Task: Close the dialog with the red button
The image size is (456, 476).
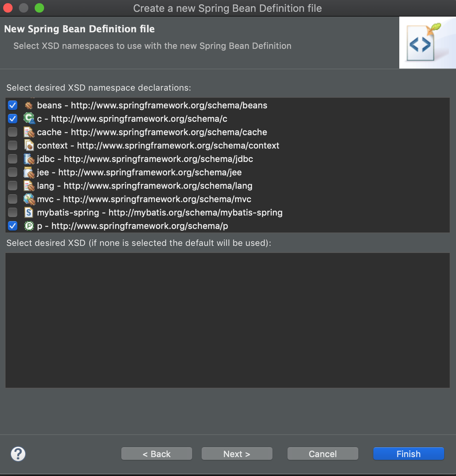Action: point(8,8)
